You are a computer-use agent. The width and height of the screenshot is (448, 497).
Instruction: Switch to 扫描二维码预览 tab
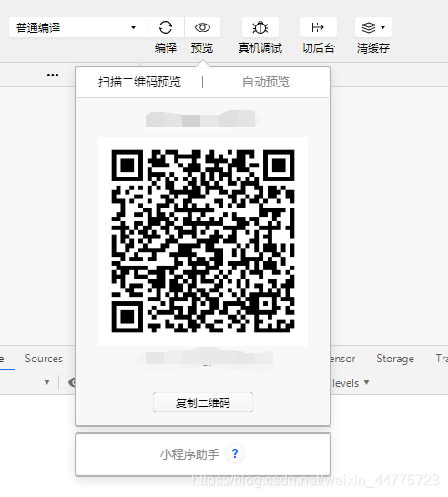point(139,82)
